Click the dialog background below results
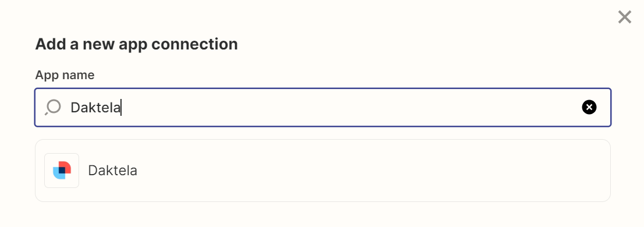 [x=323, y=215]
